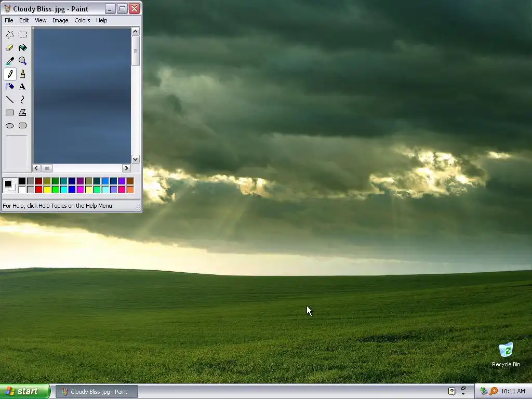The height and width of the screenshot is (399, 532).
Task: Click the vertical scrollbar up arrow
Action: [136, 32]
